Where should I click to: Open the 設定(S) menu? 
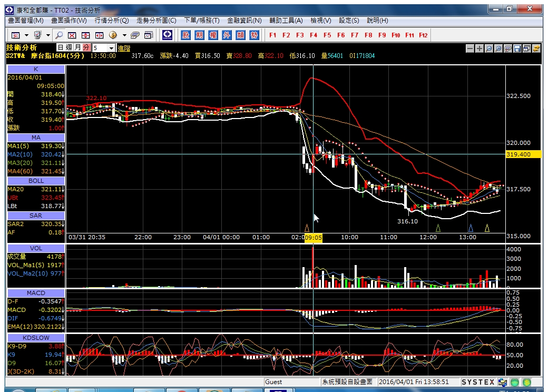(349, 21)
